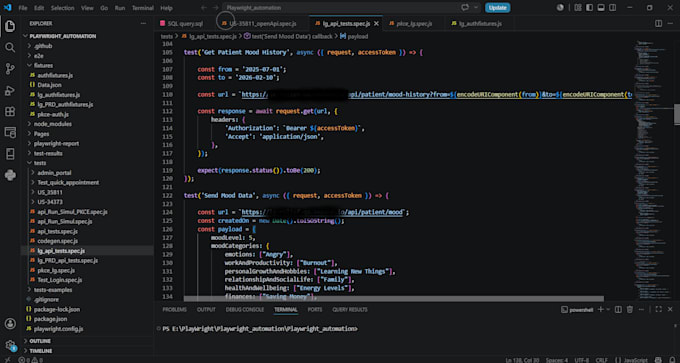The image size is (680, 363).
Task: Open playwright.config.js in the Explorer
Action: coord(60,329)
